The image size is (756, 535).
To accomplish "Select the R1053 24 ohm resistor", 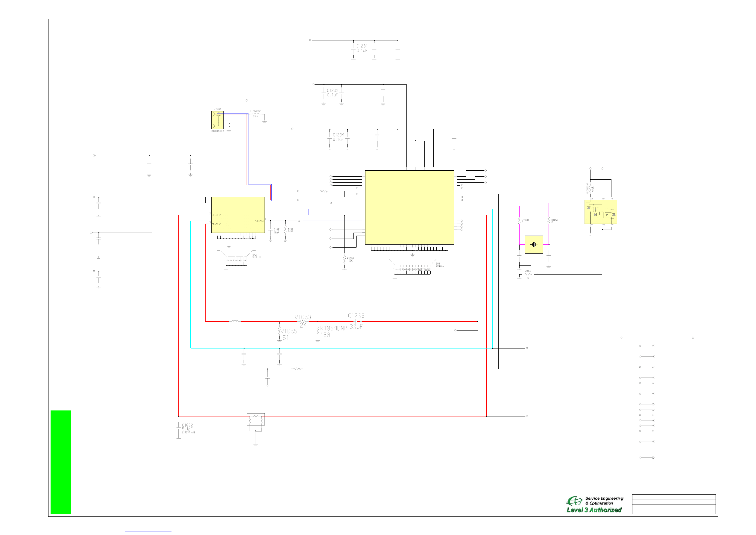I will (x=303, y=322).
